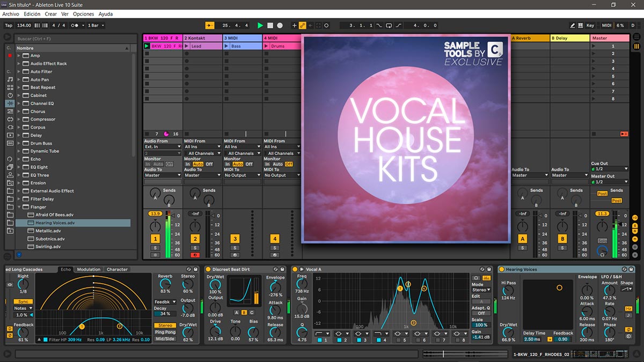Click track 1 Monitor In button
644x362 pixels.
coord(148,164)
